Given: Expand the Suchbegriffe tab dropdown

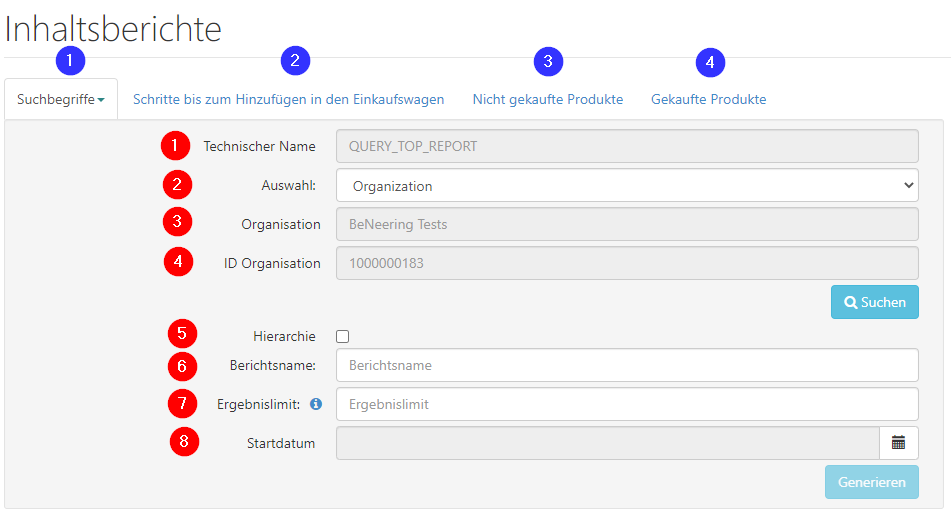Looking at the screenshot, I should click(61, 100).
